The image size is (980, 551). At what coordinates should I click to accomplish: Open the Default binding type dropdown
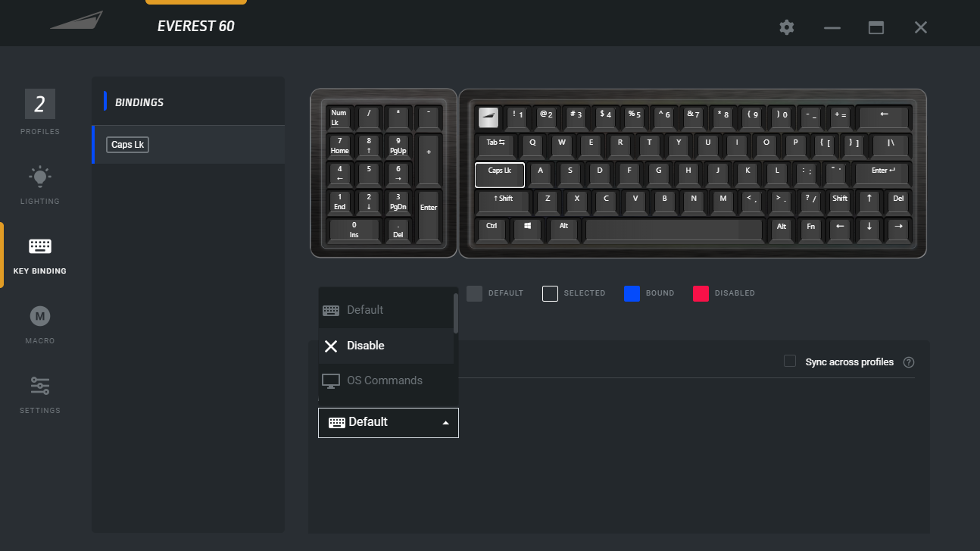(x=389, y=423)
